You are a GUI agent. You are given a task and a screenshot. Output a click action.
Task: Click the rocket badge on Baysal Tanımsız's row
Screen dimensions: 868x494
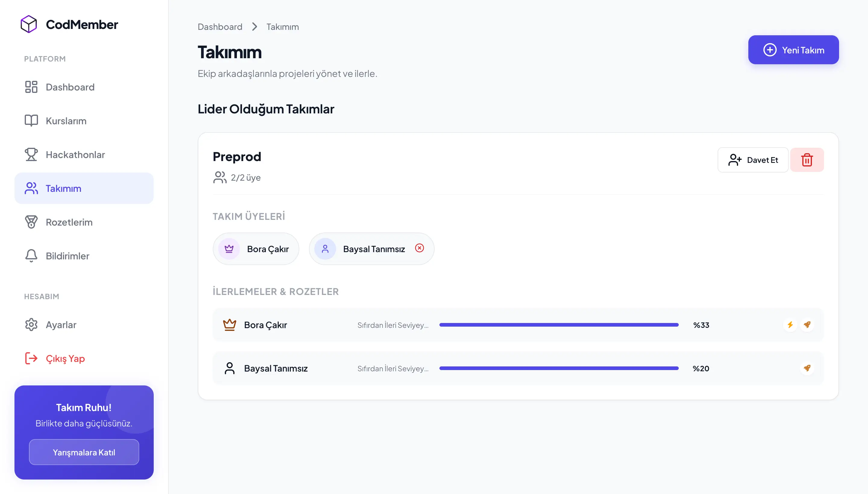pos(807,368)
